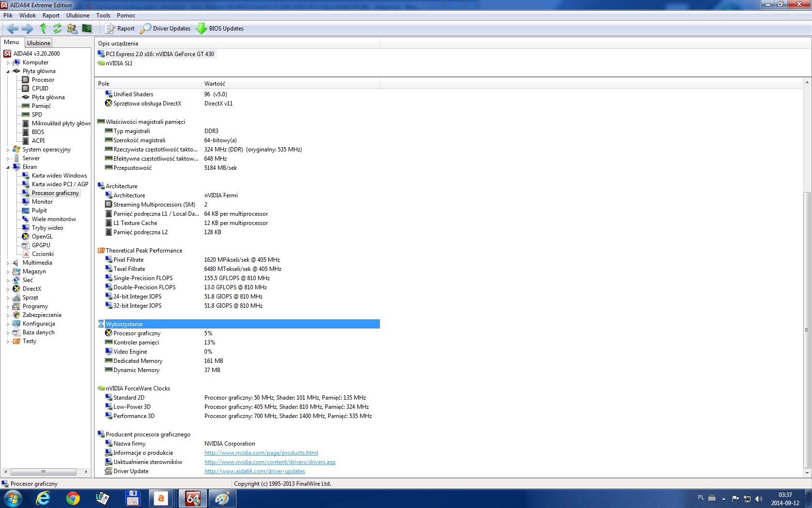The image size is (812, 508).
Task: Click the Pole column header
Action: (148, 84)
